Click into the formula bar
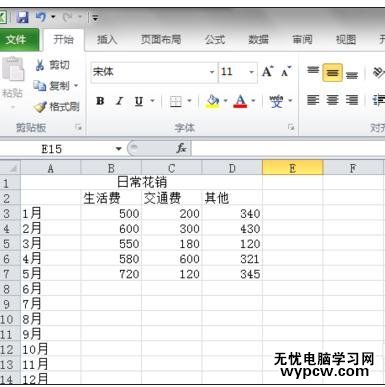 pyautogui.click(x=288, y=149)
